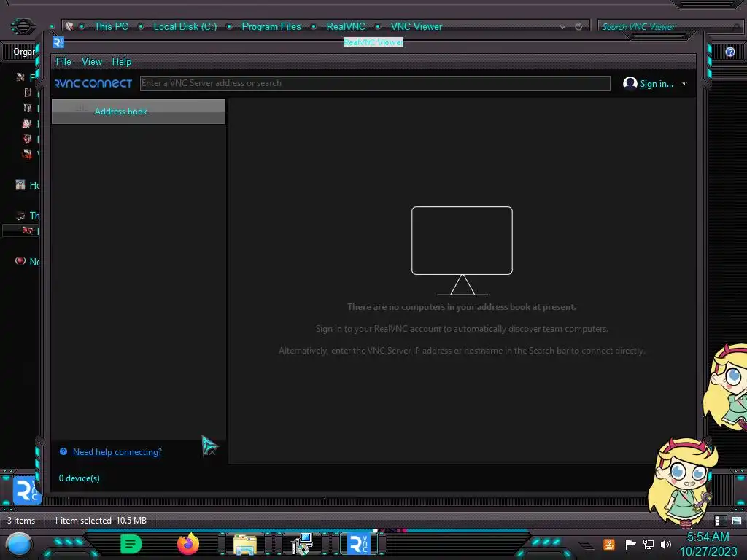This screenshot has height=560, width=747.
Task: Click the Sign in link
Action: [x=657, y=84]
